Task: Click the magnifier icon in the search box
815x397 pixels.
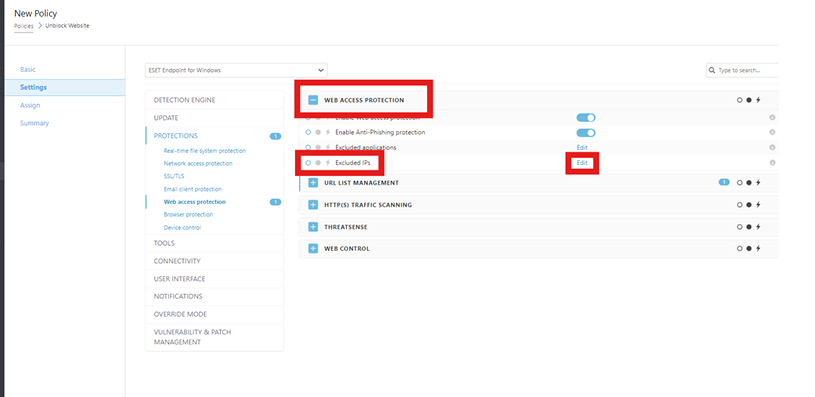Action: tap(712, 70)
